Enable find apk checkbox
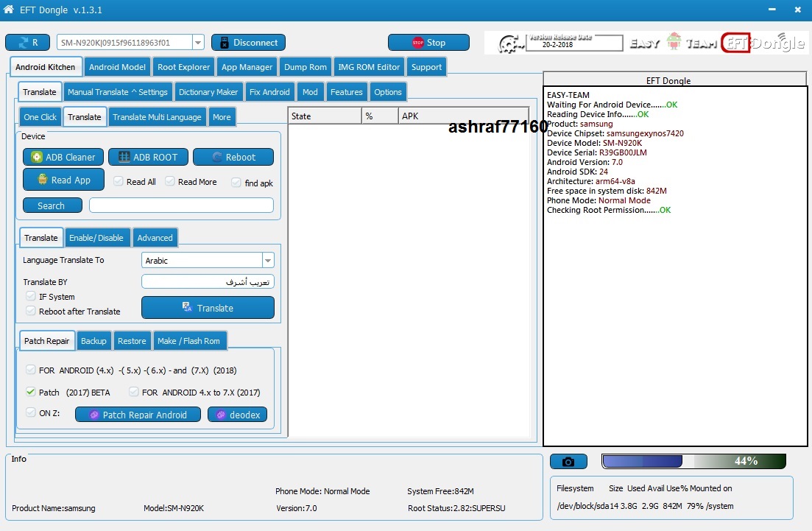Screen dimensions: 812x531 [x=236, y=183]
